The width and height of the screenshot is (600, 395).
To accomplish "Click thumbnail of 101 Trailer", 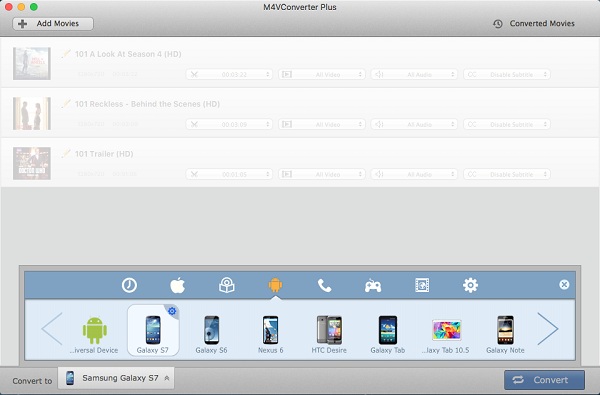I will (x=32, y=163).
